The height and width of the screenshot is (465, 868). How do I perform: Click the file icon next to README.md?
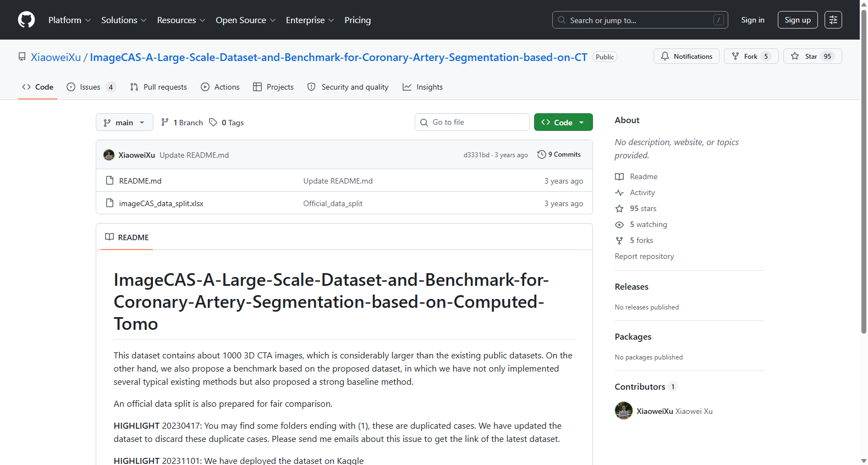click(109, 181)
